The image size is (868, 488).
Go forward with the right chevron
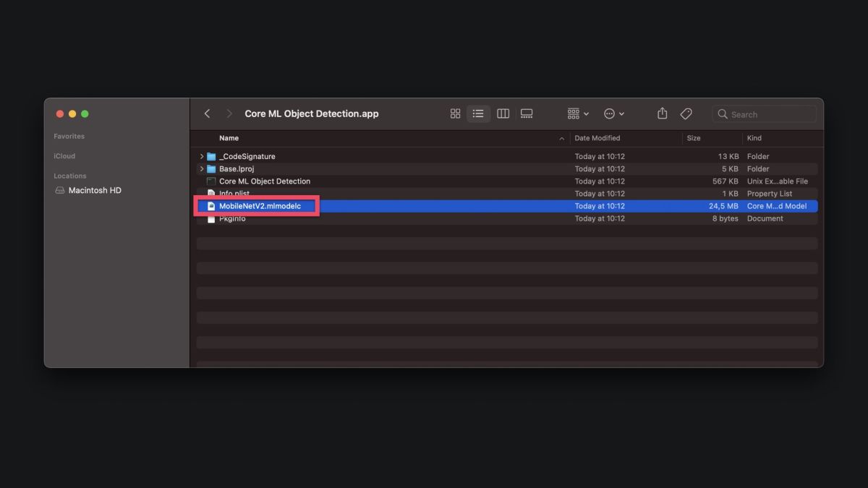click(229, 114)
